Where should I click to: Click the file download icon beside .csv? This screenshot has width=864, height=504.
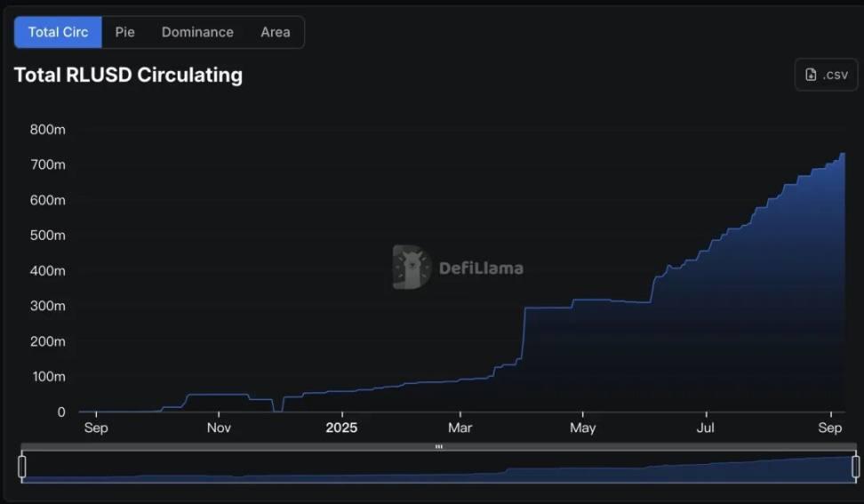tap(811, 75)
